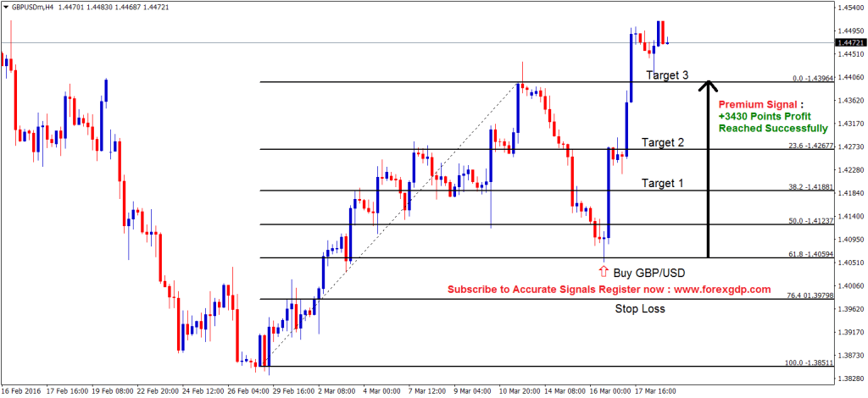Click 1.45400 on the price axis
868x398 pixels.
tap(851, 8)
